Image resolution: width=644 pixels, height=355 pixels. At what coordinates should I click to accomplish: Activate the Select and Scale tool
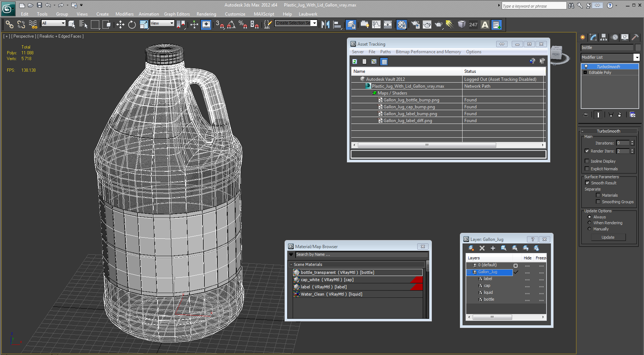point(144,25)
